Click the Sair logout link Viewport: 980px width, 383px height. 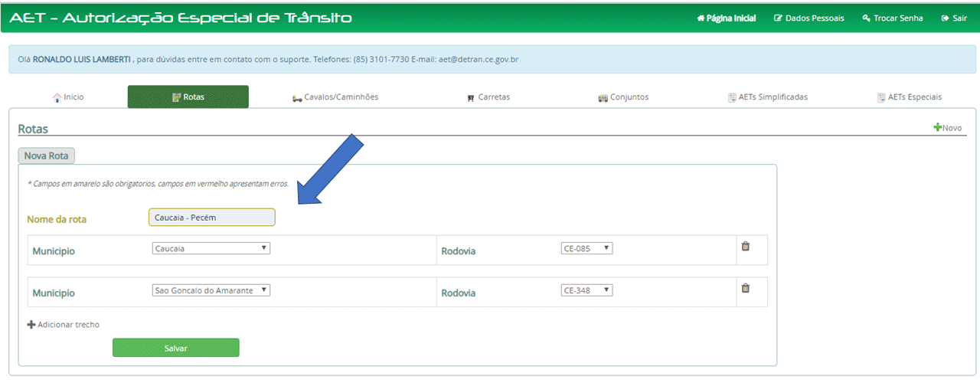click(x=954, y=18)
